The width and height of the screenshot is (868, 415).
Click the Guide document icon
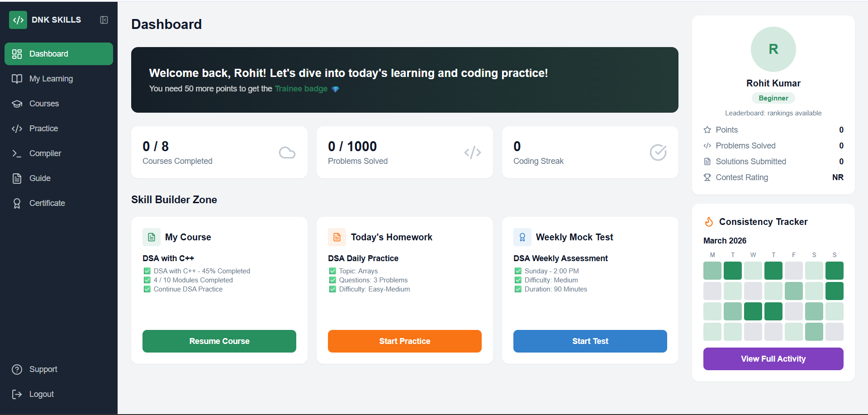[x=17, y=178]
